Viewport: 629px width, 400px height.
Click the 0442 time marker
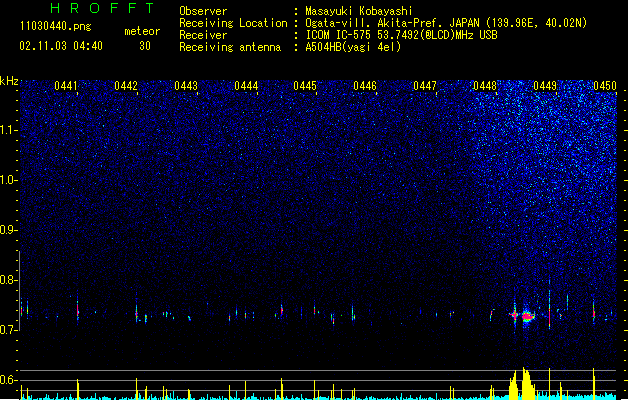coord(126,86)
